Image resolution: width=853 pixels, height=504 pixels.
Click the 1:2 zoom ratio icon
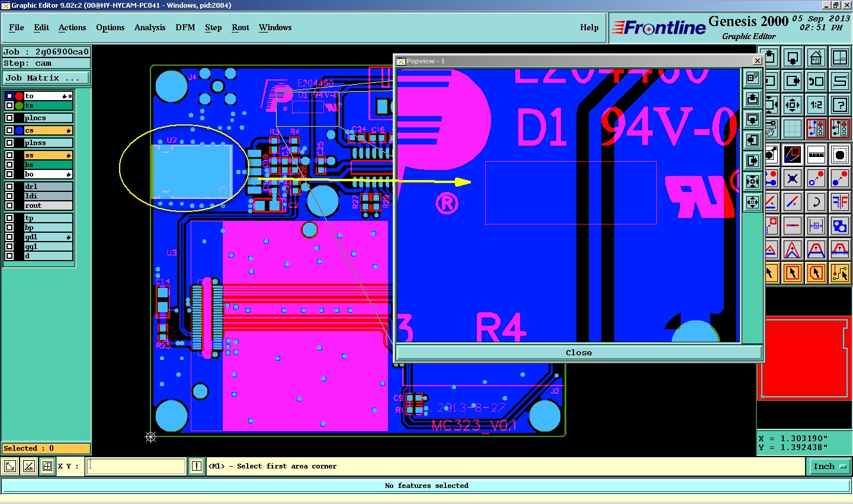point(816,105)
